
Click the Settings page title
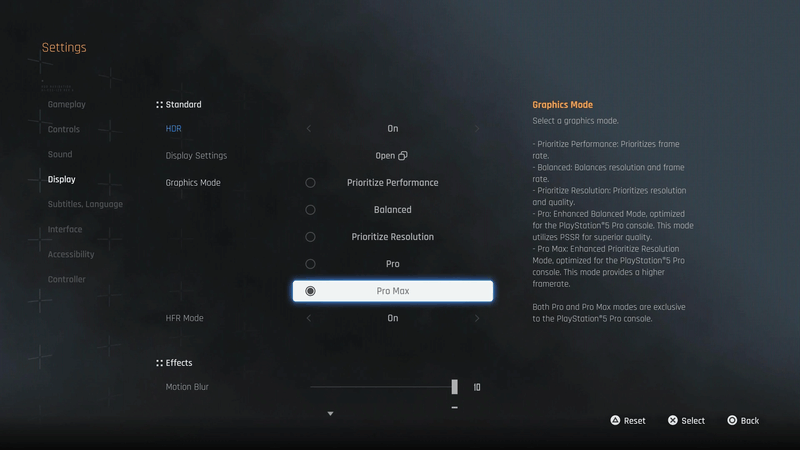point(64,47)
